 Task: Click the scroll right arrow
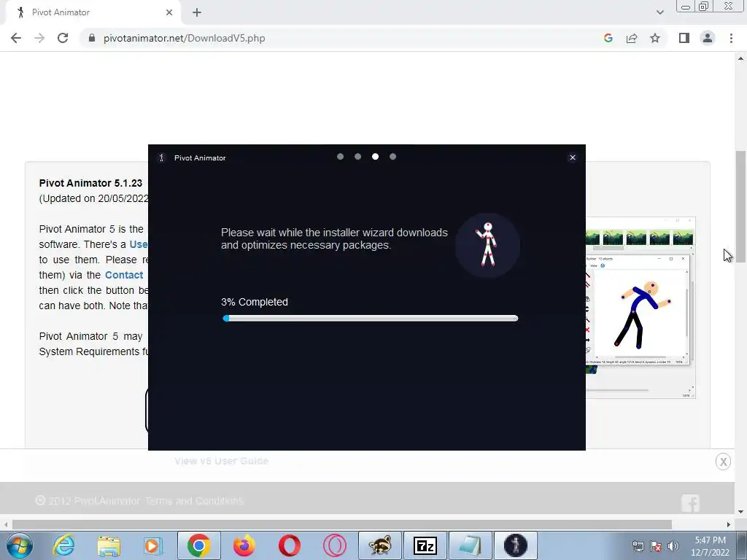tap(729, 524)
